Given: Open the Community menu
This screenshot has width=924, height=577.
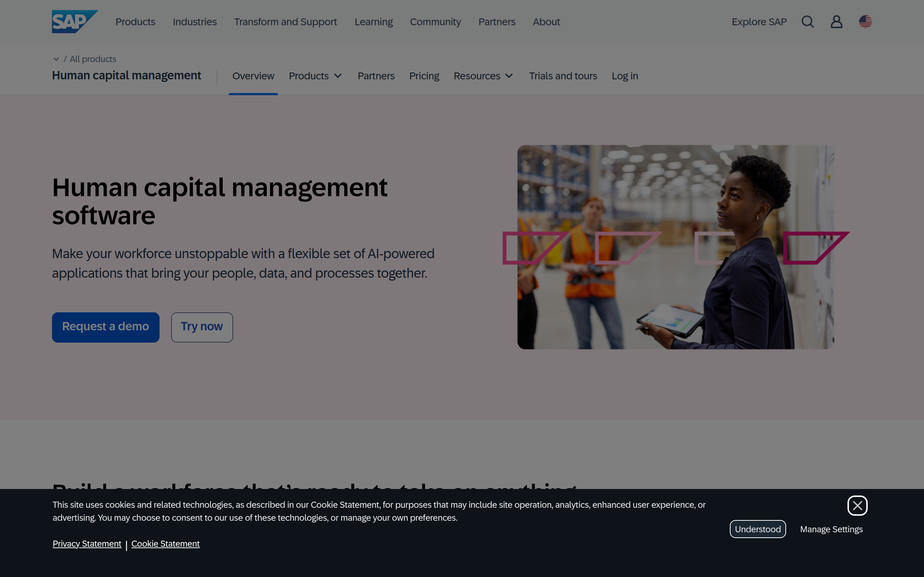Looking at the screenshot, I should point(435,22).
